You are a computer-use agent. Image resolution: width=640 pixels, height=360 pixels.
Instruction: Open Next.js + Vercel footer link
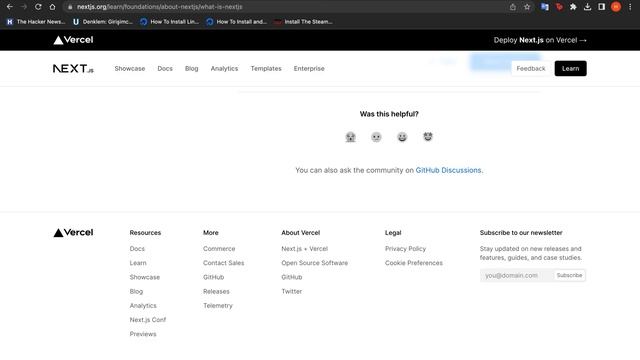tap(304, 249)
